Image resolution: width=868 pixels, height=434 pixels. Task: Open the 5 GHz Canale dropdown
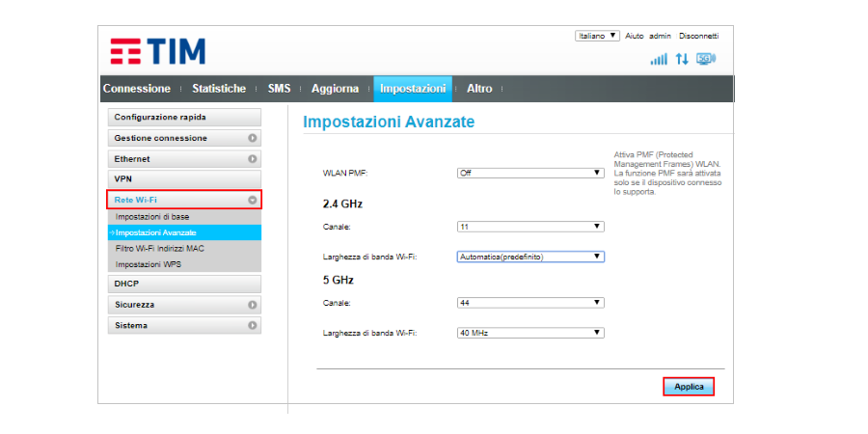click(x=530, y=303)
